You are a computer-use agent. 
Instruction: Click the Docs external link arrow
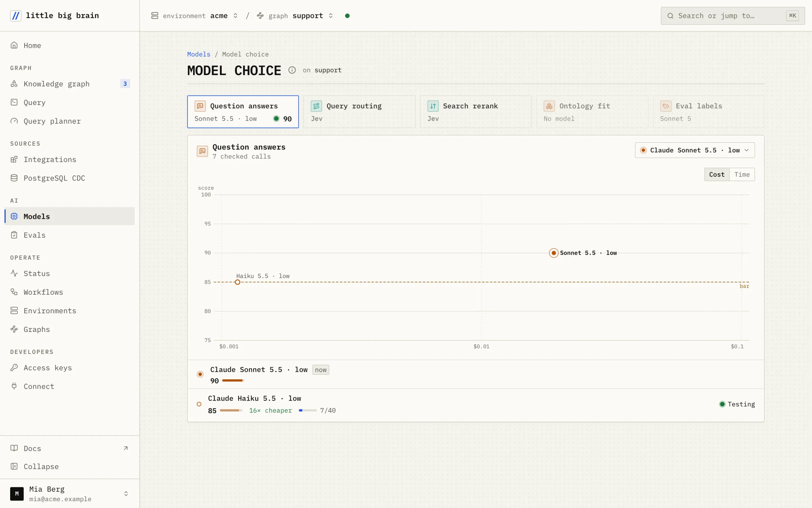126,448
